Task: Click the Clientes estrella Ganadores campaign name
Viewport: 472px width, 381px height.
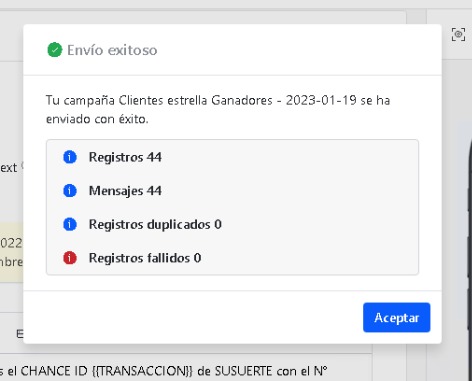Action: [x=196, y=100]
